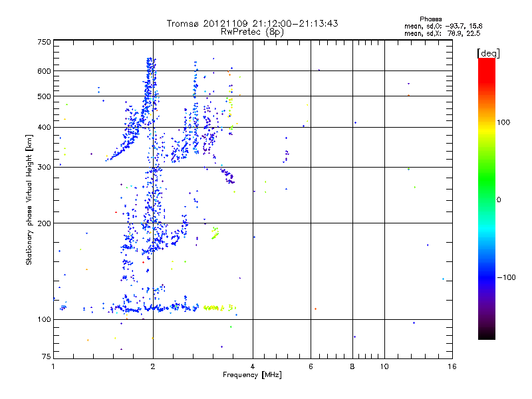
Task: Click the x-axis '10' tick label
Action: click(x=384, y=366)
